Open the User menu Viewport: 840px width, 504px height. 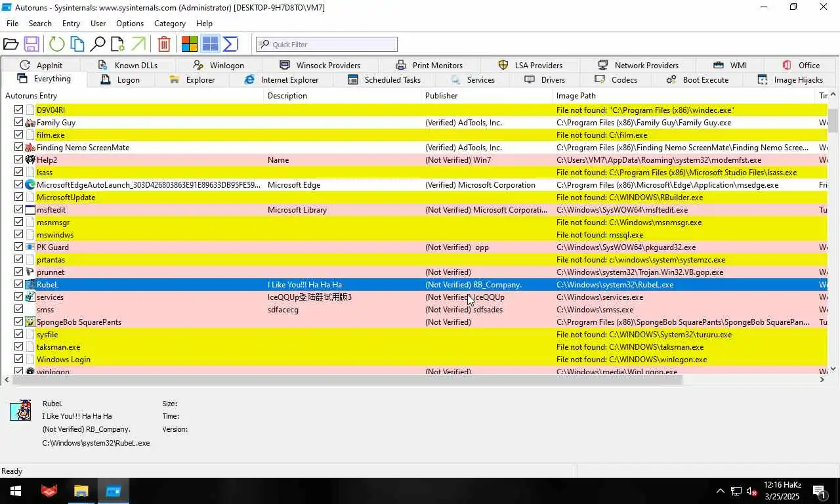pos(98,23)
